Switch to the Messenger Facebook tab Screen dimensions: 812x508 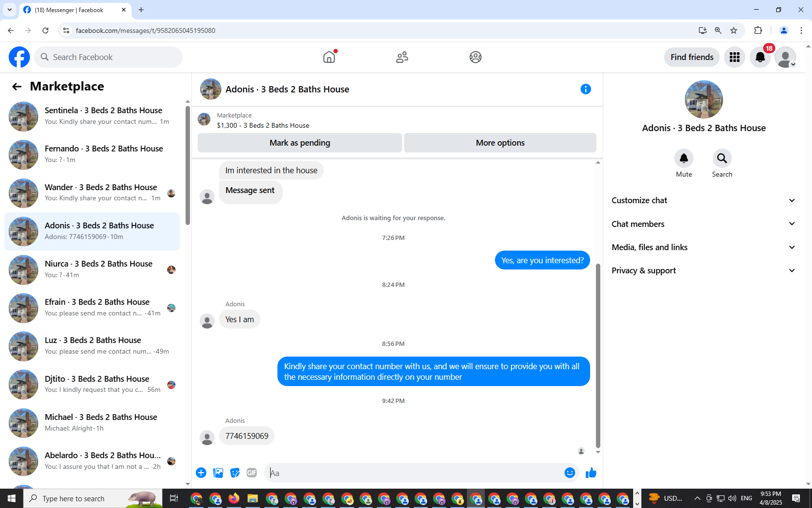(75, 10)
